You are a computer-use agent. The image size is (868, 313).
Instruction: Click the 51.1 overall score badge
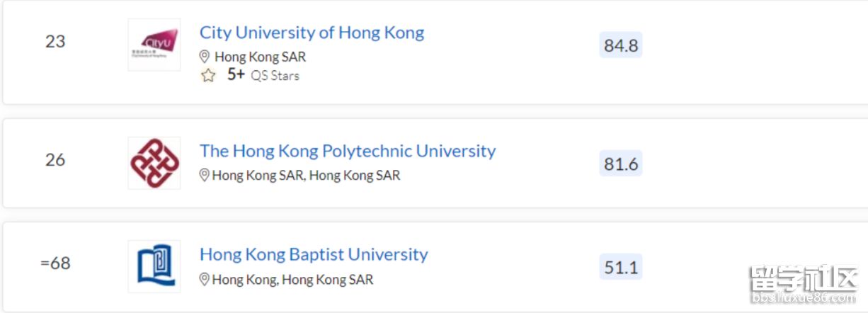[x=621, y=268]
